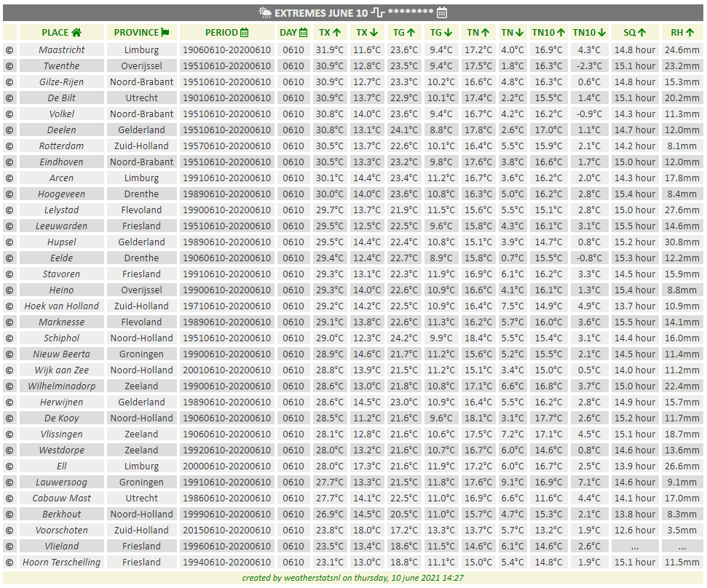Screen dimensions: 707x588
Task: Select Drenthe province in Eelde row
Action: (x=141, y=258)
